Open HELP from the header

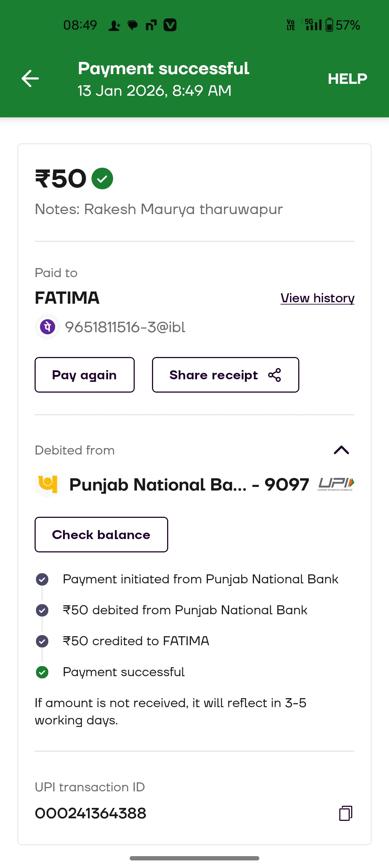347,78
